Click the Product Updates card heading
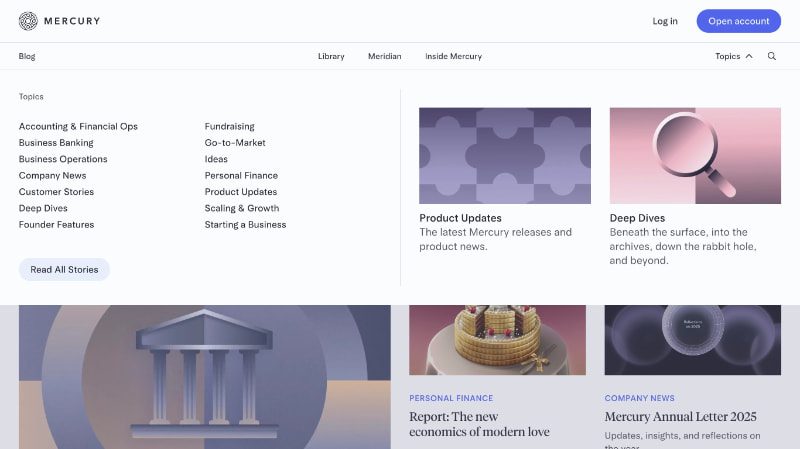The width and height of the screenshot is (800, 449). click(460, 218)
